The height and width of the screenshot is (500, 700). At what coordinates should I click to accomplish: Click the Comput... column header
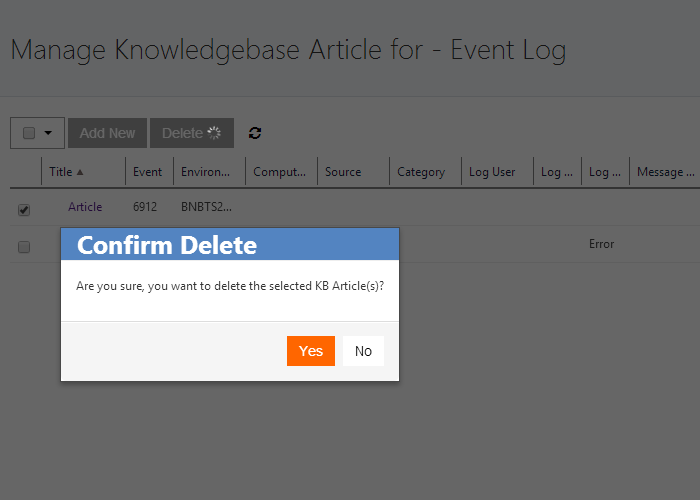click(280, 172)
